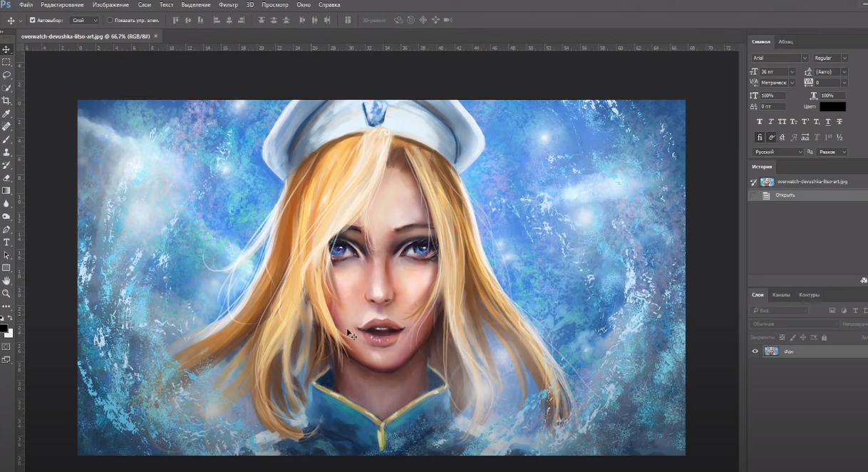Select the Crop tool

6,101
